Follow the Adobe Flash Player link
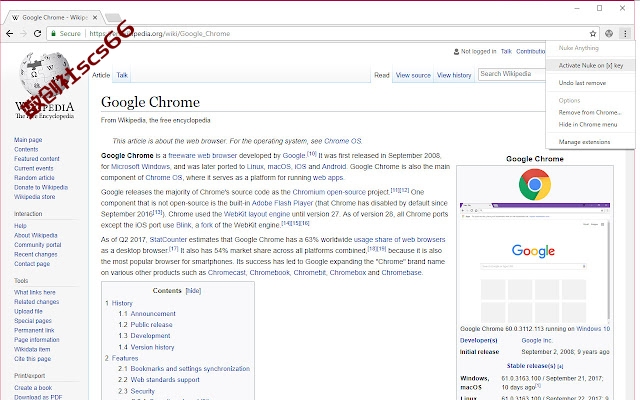Screen dimensions: 640x400 point(282,203)
